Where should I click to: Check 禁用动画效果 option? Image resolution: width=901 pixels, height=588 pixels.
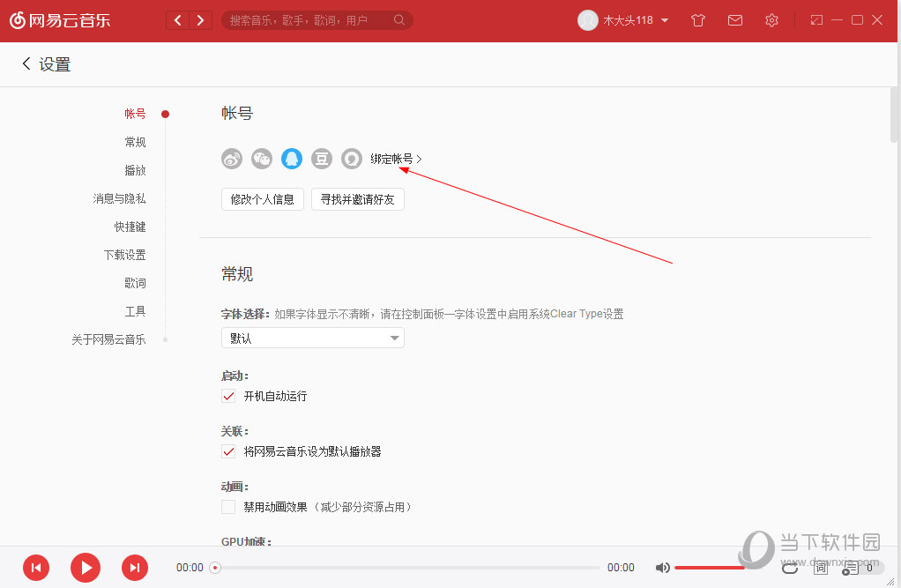coord(227,507)
